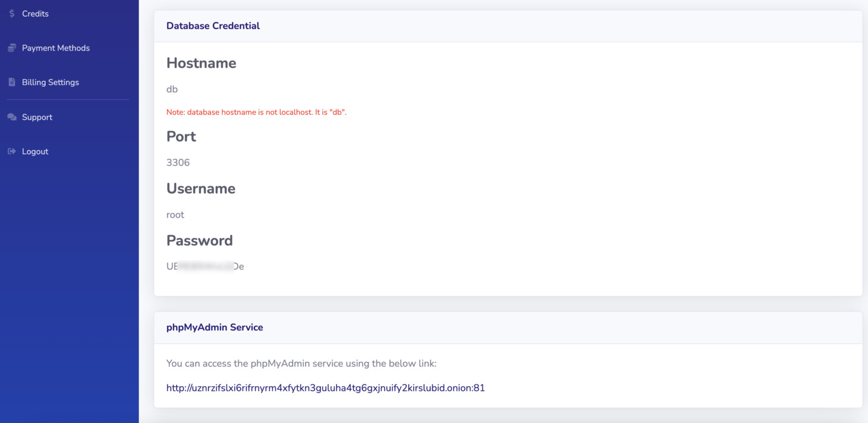Click the Password heading
This screenshot has height=423, width=868.
(x=199, y=240)
